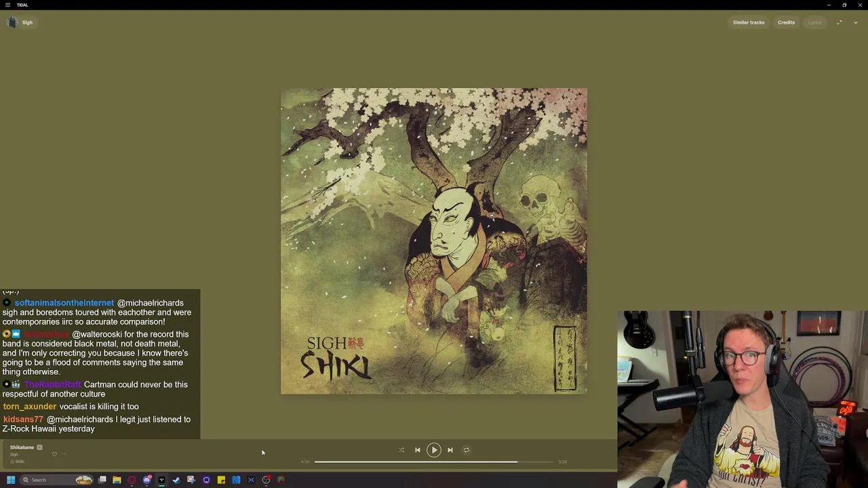The image size is (868, 488).
Task: Open the dimmed Lyrics tab
Action: [814, 22]
